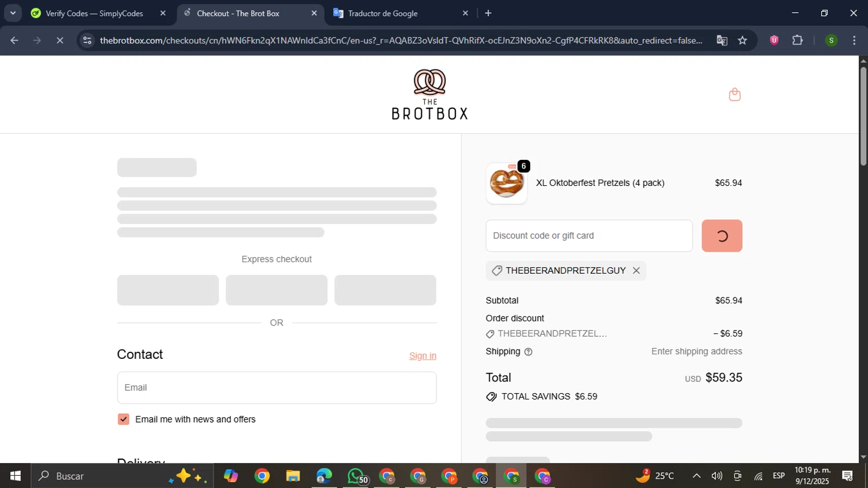View site information icon in address bar
Viewport: 868px width, 488px height.
[87, 41]
